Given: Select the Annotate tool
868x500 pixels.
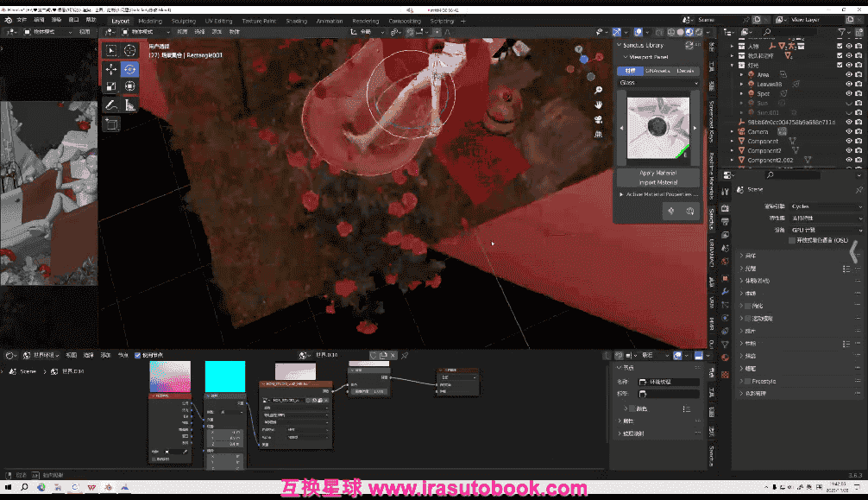Looking at the screenshot, I should coord(111,104).
